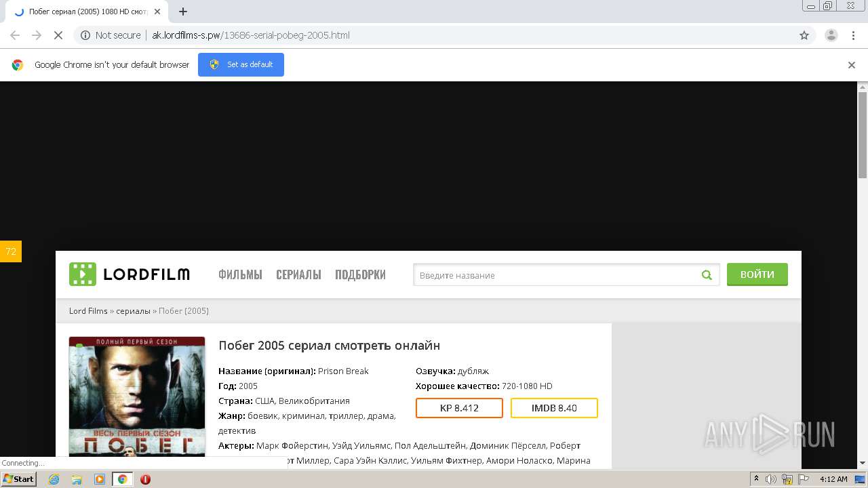
Task: Launch Internet Explorer from the taskbar
Action: 54,479
